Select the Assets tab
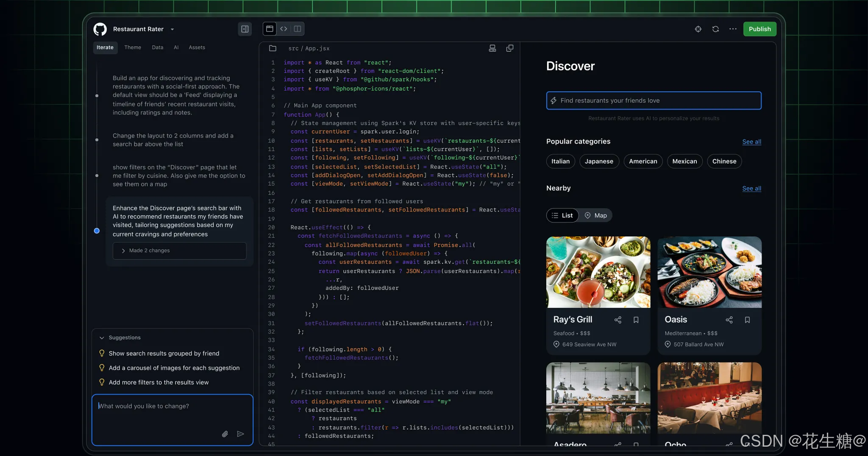Viewport: 868px width, 456px height. click(197, 47)
